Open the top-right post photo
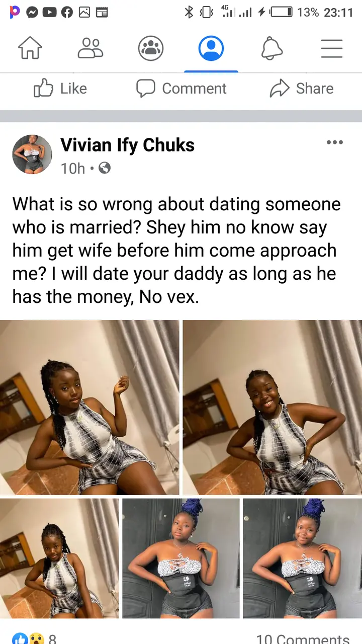The image size is (362, 644). point(272,407)
